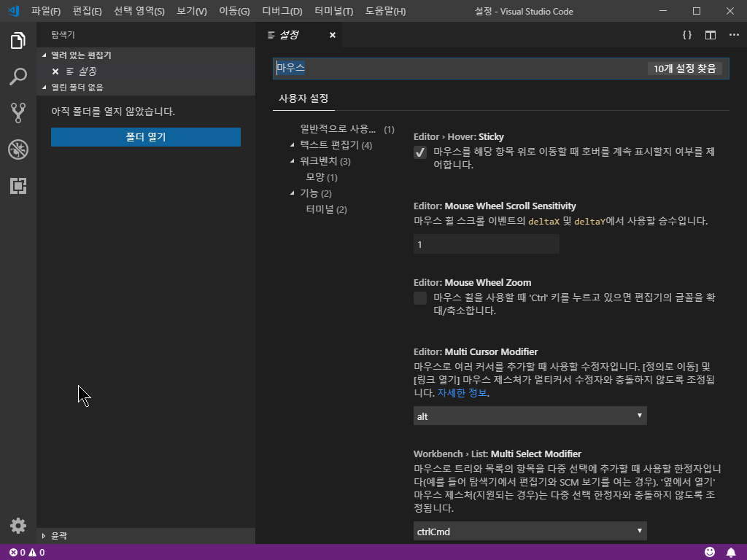This screenshot has width=747, height=560.
Task: Click the Editor Hover Sticky setting title
Action: click(x=459, y=137)
